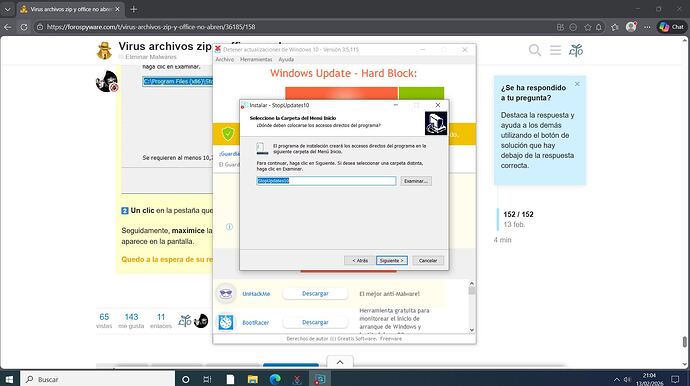This screenshot has width=690, height=386.
Task: Click the Atrás button in installer
Action: point(360,261)
